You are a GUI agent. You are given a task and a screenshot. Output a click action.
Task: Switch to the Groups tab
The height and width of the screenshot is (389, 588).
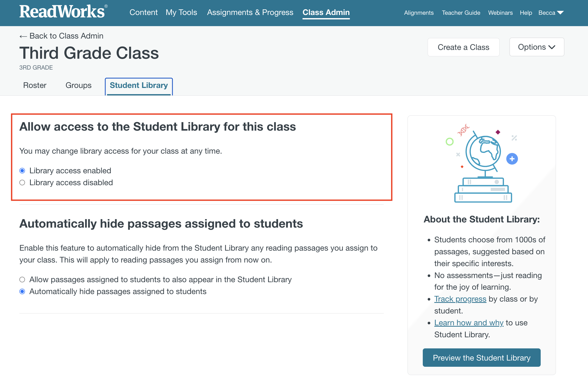click(x=78, y=85)
